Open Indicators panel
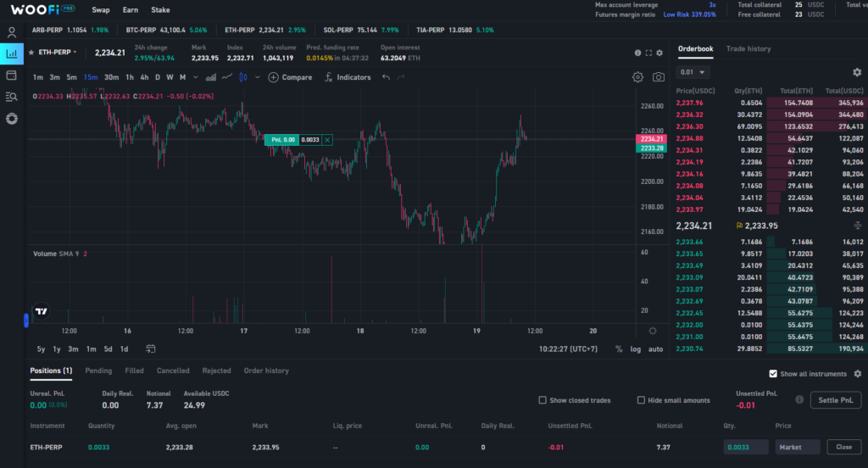Screen dimensions: 868x468 348,77
